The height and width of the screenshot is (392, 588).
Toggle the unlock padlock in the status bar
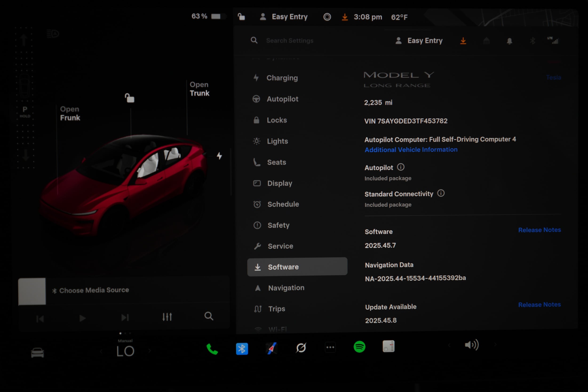pos(241,16)
